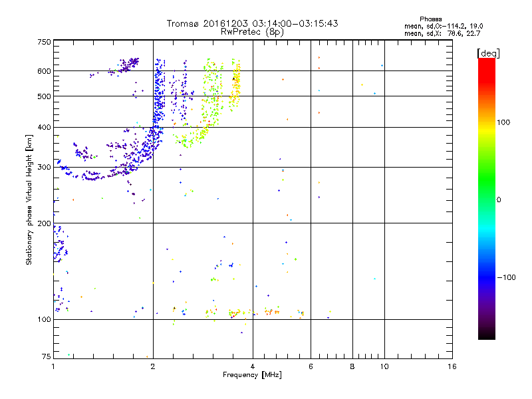532x399 pixels.
Task: Click the y-axis tick label '750'
Action: click(x=44, y=42)
